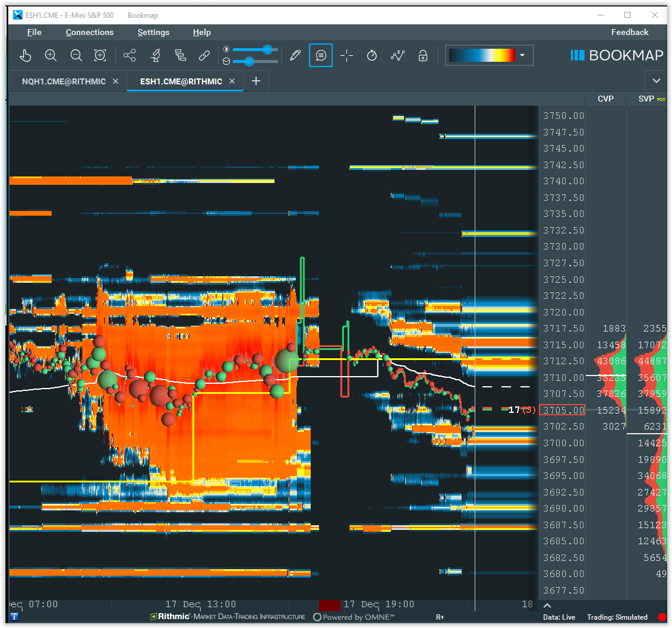
Task: Click the contrast circle icon below brightness
Action: pos(226,61)
